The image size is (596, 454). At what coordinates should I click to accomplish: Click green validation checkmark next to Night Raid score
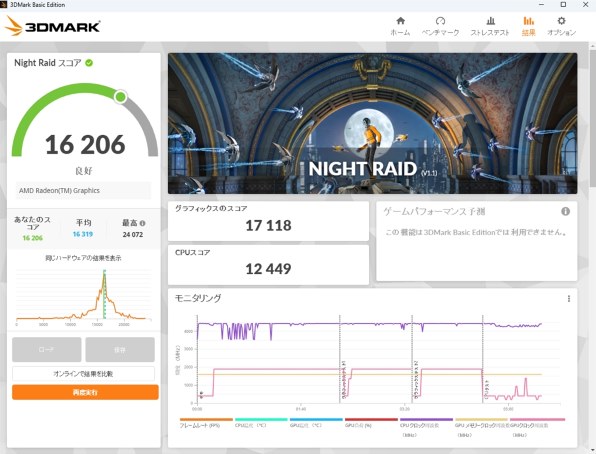89,63
